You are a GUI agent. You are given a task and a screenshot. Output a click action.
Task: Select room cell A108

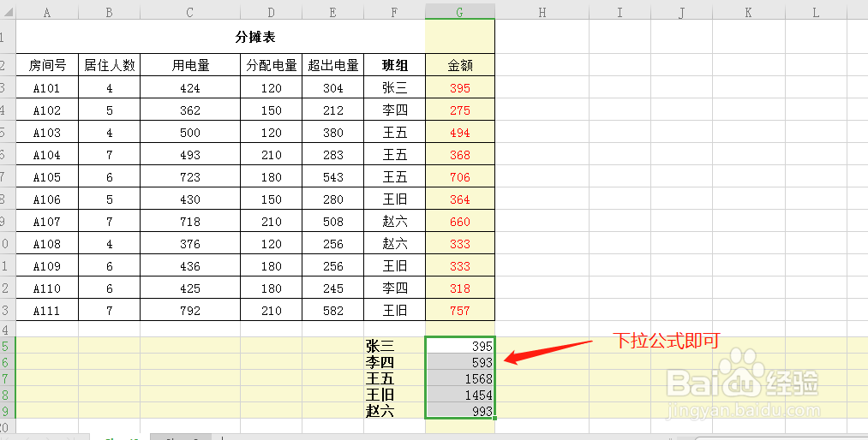[x=47, y=244]
